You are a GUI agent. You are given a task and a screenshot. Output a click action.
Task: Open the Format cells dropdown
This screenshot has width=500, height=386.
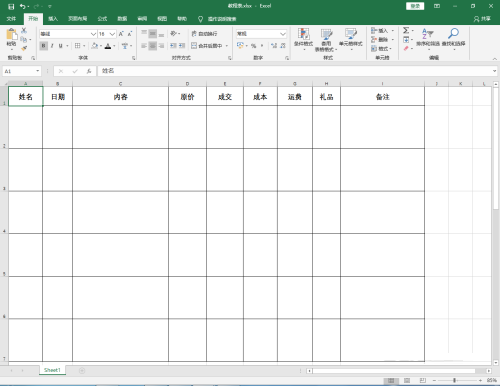[382, 49]
